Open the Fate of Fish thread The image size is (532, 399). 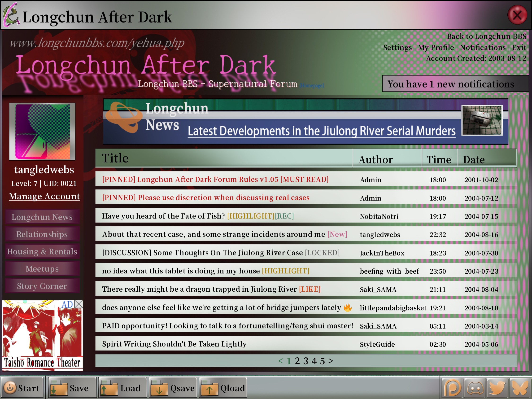tap(164, 216)
